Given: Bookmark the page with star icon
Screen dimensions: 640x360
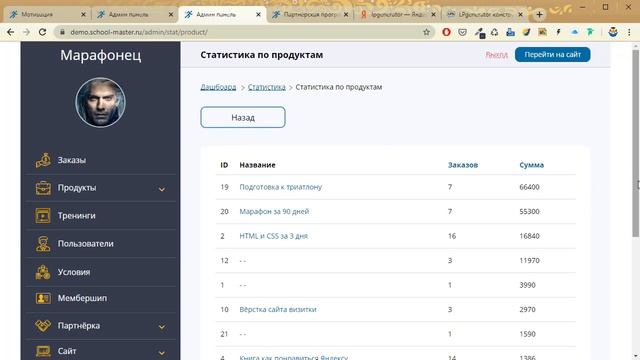Looking at the screenshot, I should coord(427,32).
